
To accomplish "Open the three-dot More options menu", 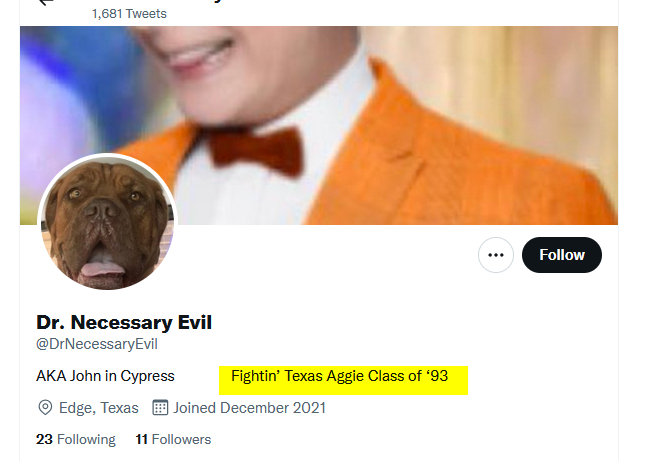I will tap(495, 255).
